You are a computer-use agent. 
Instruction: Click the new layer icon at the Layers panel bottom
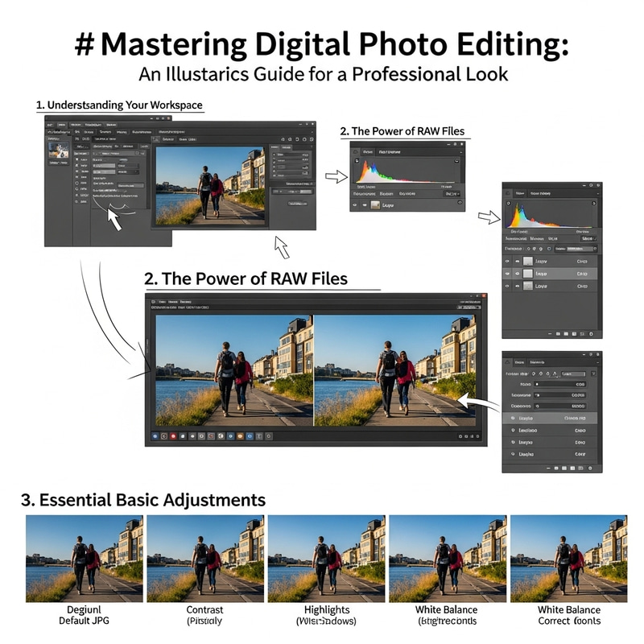pyautogui.click(x=582, y=333)
